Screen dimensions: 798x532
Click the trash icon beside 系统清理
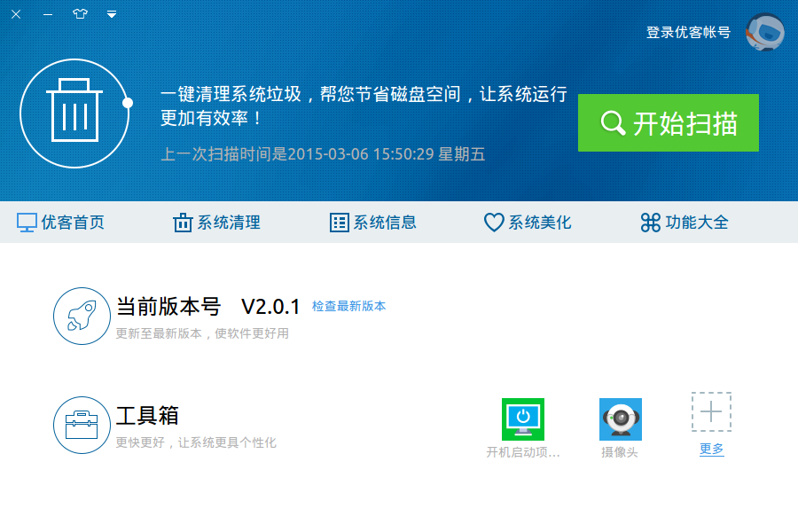(183, 223)
